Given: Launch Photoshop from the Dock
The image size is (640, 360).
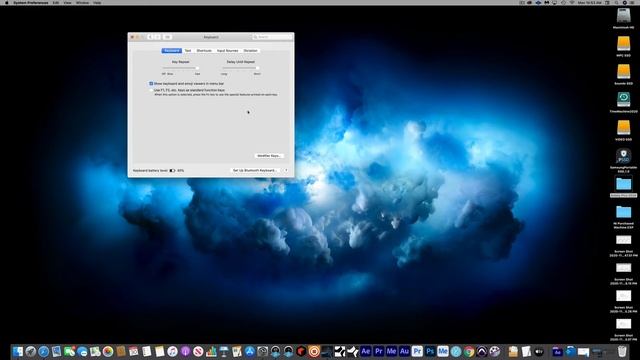Looking at the screenshot, I should point(430,351).
